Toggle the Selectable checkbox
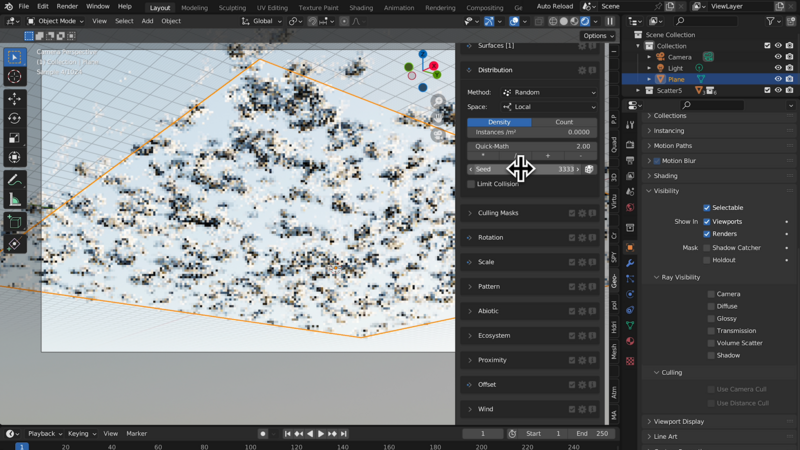The width and height of the screenshot is (800, 450). [707, 208]
